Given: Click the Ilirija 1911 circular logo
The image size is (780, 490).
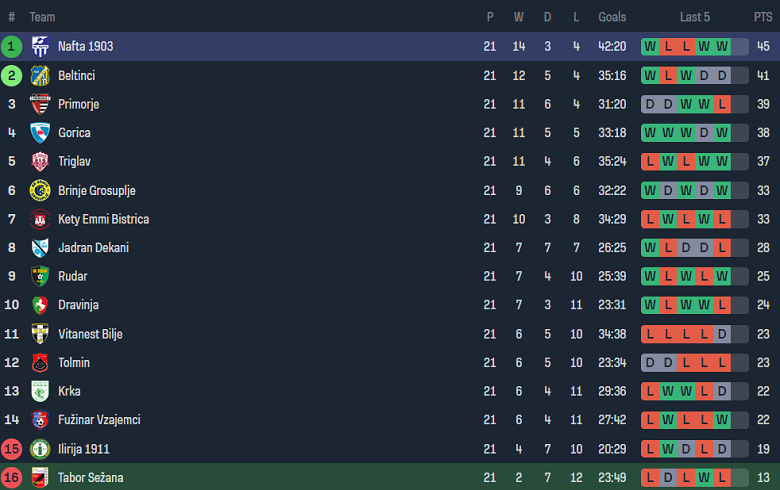Looking at the screenshot, I should (x=40, y=449).
